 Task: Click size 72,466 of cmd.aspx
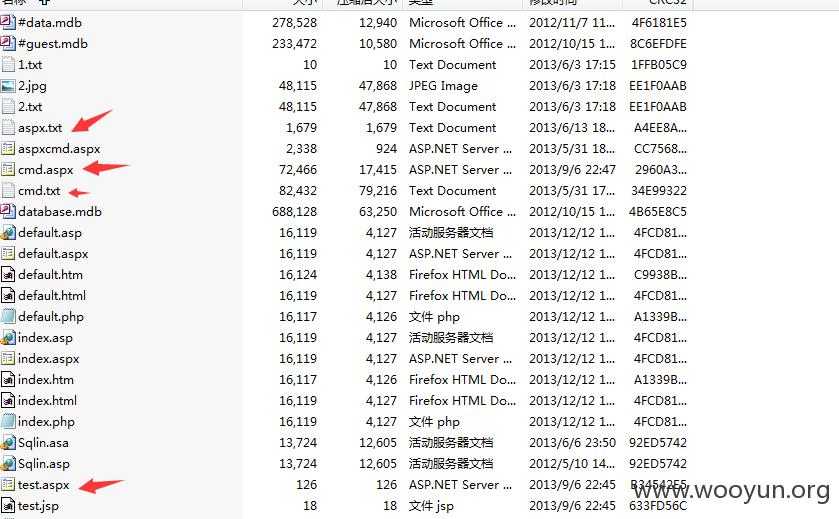(x=298, y=170)
